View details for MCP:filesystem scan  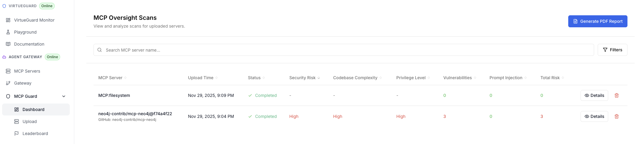[x=594, y=95]
